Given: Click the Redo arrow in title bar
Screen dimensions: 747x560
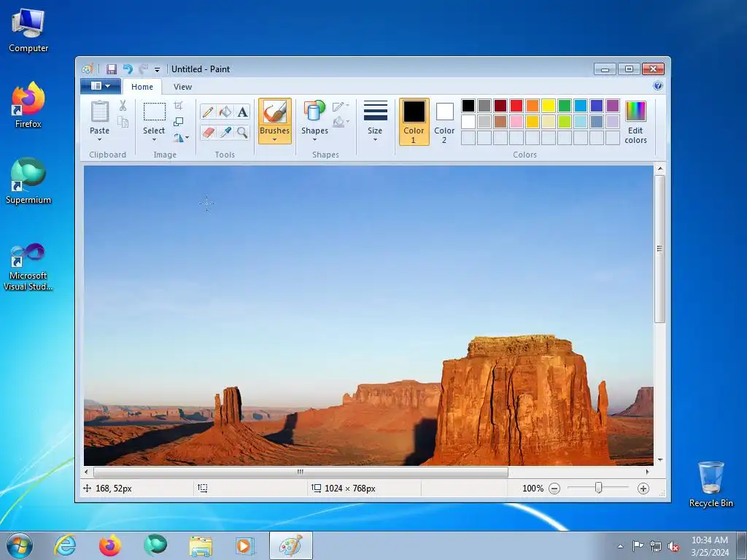Looking at the screenshot, I should point(143,69).
